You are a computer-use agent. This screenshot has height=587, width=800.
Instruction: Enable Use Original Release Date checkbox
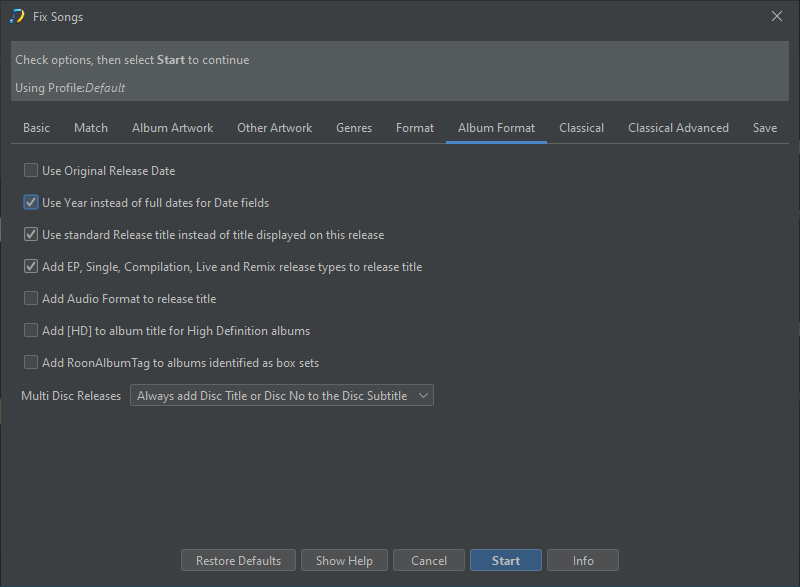[31, 171]
